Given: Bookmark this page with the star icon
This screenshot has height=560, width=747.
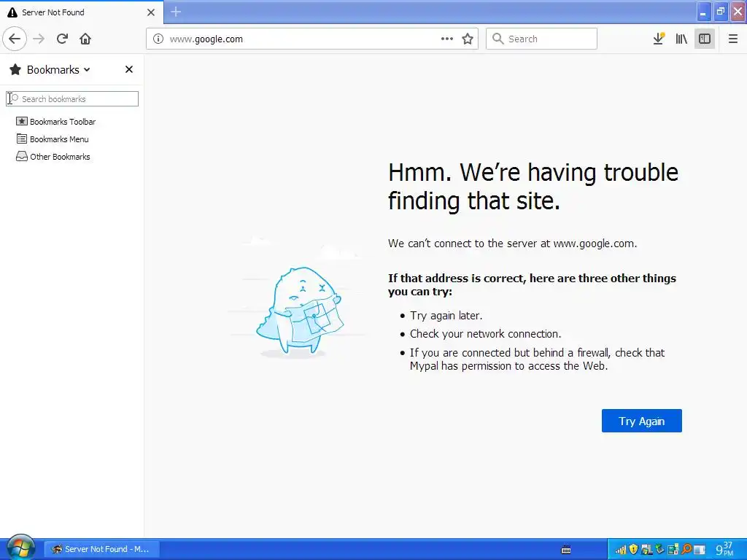Looking at the screenshot, I should click(x=468, y=39).
